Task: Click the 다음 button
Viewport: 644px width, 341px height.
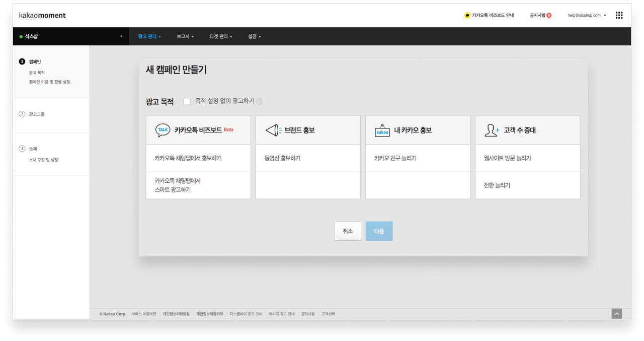Action: [379, 231]
